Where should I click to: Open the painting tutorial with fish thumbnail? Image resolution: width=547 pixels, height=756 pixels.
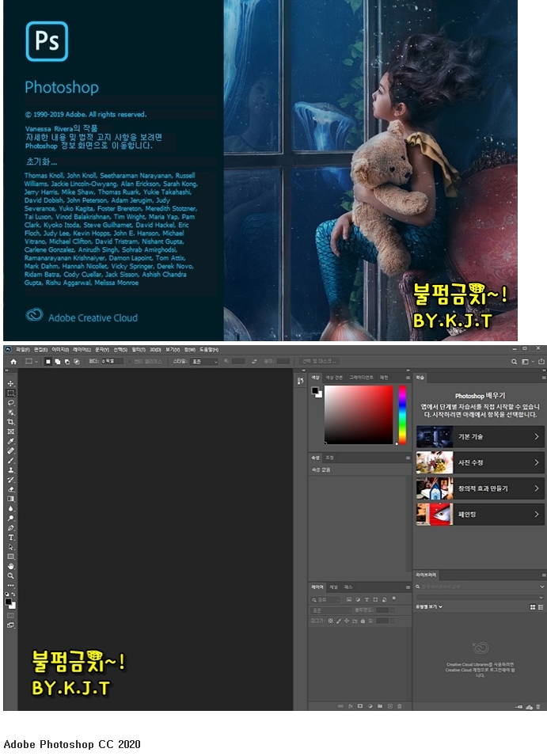(x=481, y=515)
